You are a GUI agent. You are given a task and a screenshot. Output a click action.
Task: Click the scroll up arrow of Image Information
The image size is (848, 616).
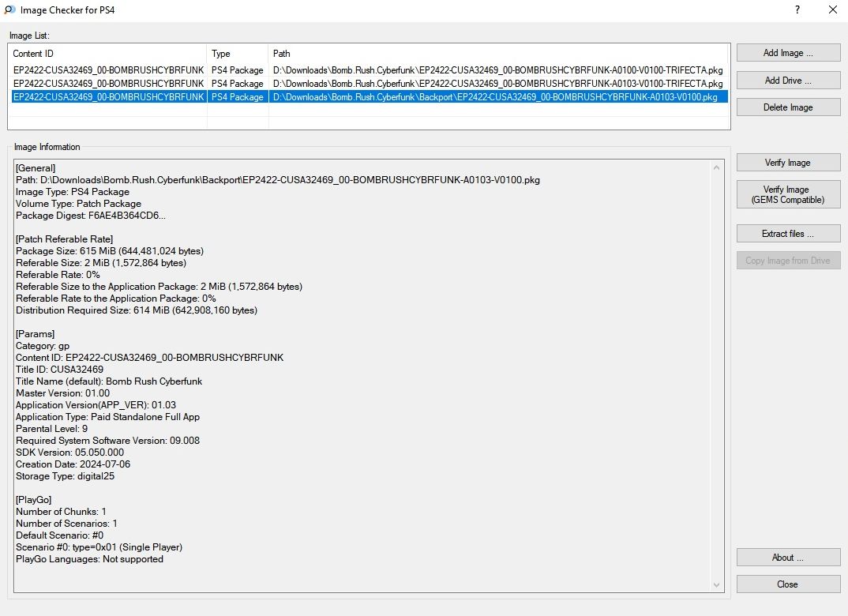717,167
